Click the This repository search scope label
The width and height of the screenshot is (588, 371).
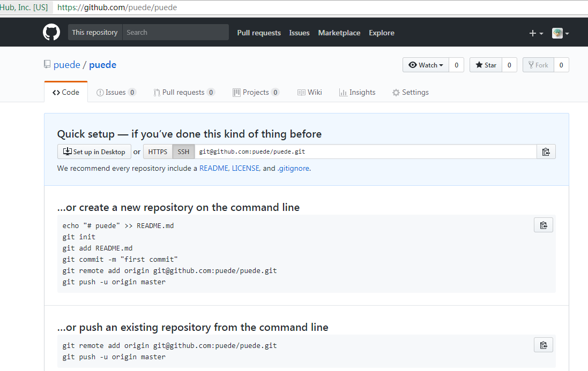click(x=95, y=32)
